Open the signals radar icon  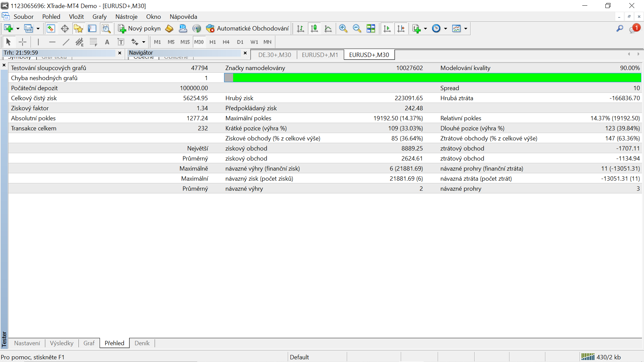click(197, 28)
